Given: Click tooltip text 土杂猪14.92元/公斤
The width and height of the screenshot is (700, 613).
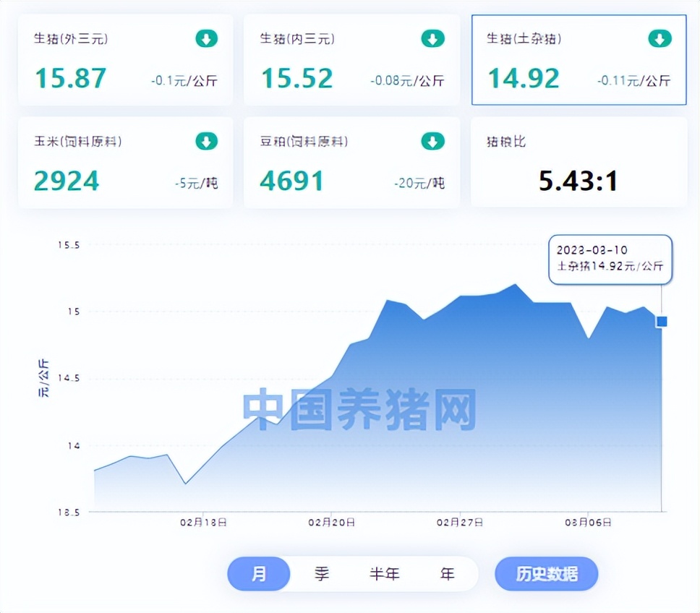Looking at the screenshot, I should [610, 266].
